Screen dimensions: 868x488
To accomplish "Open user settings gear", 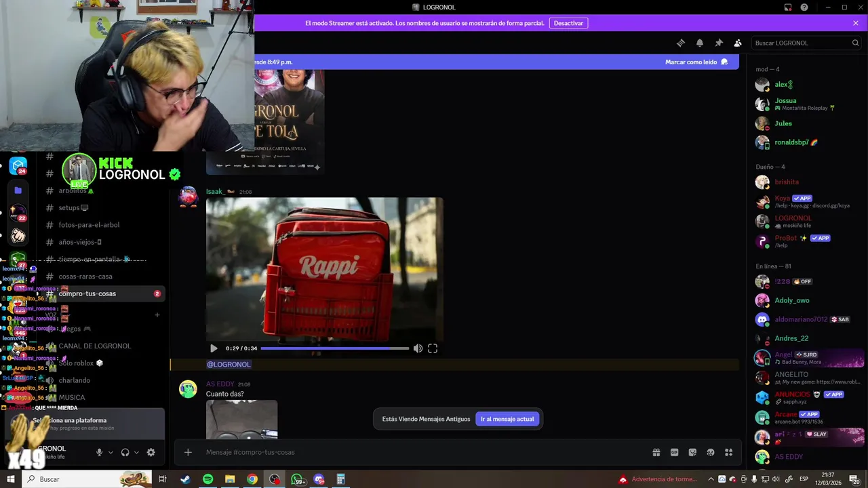I will [151, 452].
